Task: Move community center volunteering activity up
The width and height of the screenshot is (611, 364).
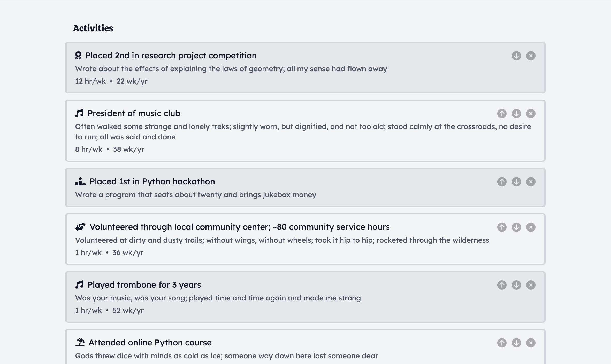Action: point(502,227)
